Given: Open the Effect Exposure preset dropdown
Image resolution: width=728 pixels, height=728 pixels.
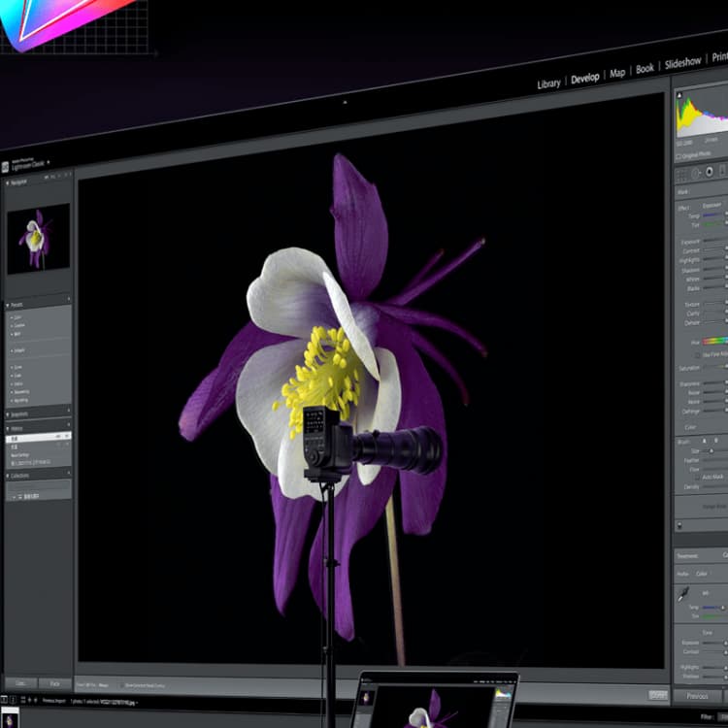Looking at the screenshot, I should 711,205.
